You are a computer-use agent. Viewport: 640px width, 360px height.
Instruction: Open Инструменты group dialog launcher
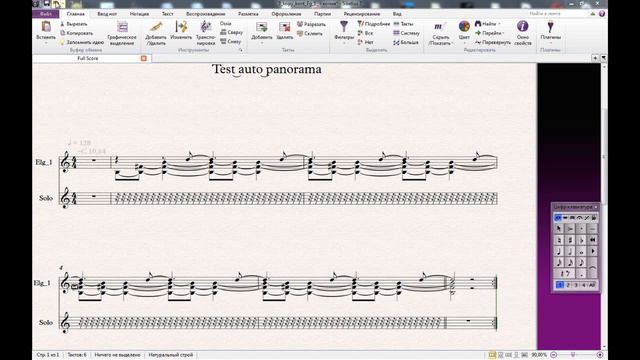[x=241, y=50]
